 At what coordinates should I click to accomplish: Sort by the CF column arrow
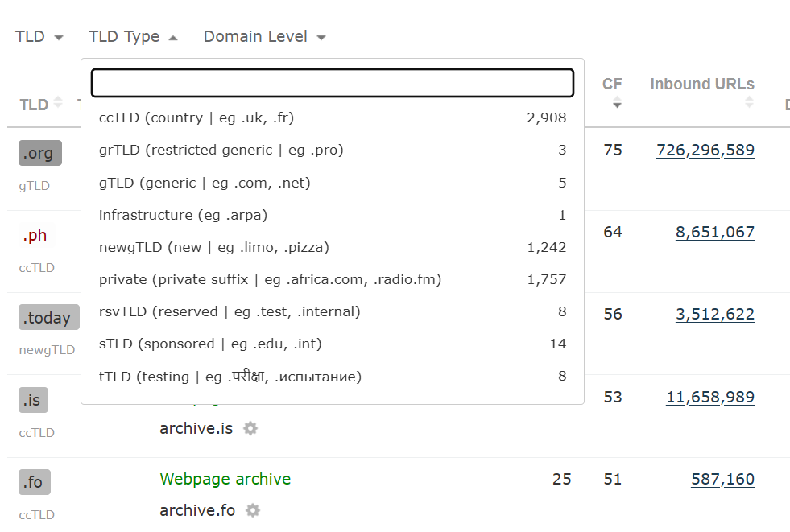617,104
